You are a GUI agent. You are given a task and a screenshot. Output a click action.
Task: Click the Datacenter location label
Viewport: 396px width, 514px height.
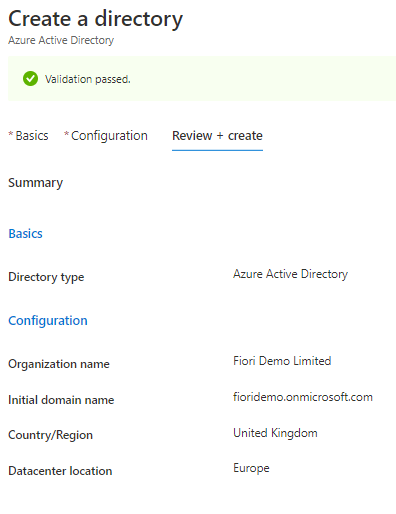click(60, 471)
